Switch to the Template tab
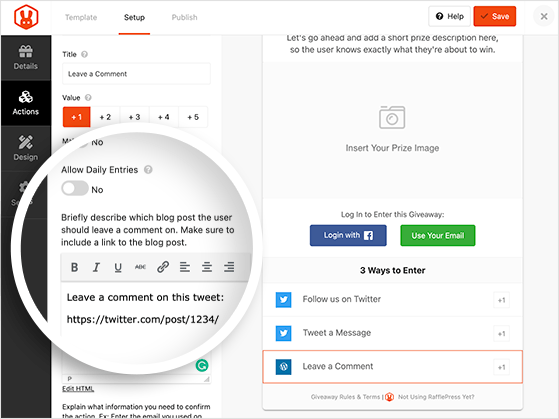 [x=81, y=17]
